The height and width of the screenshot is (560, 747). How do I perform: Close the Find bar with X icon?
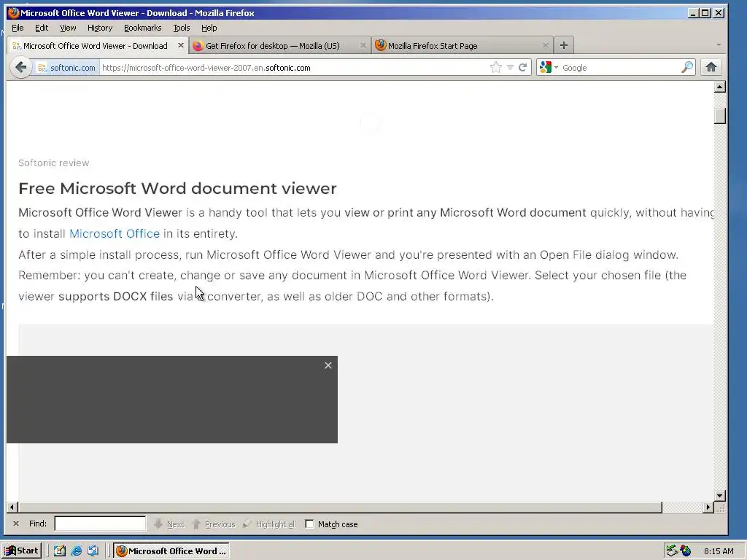coord(16,524)
